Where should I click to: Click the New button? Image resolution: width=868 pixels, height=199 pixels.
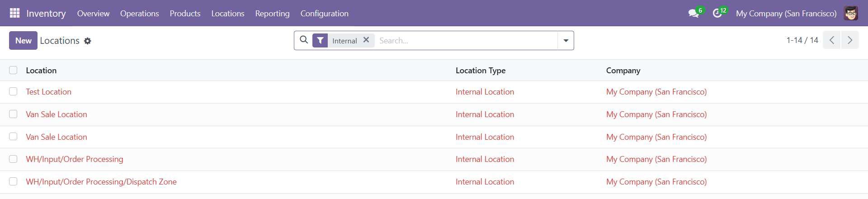coord(23,41)
